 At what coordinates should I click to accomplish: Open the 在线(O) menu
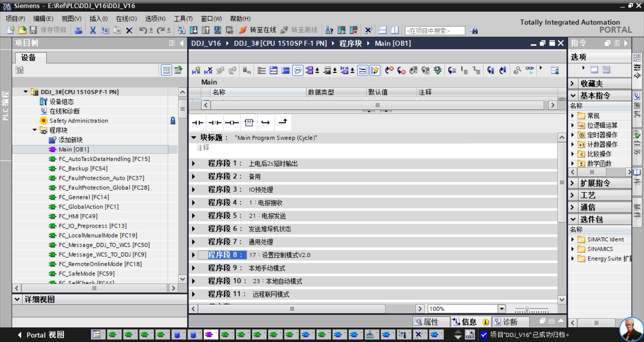[x=126, y=19]
